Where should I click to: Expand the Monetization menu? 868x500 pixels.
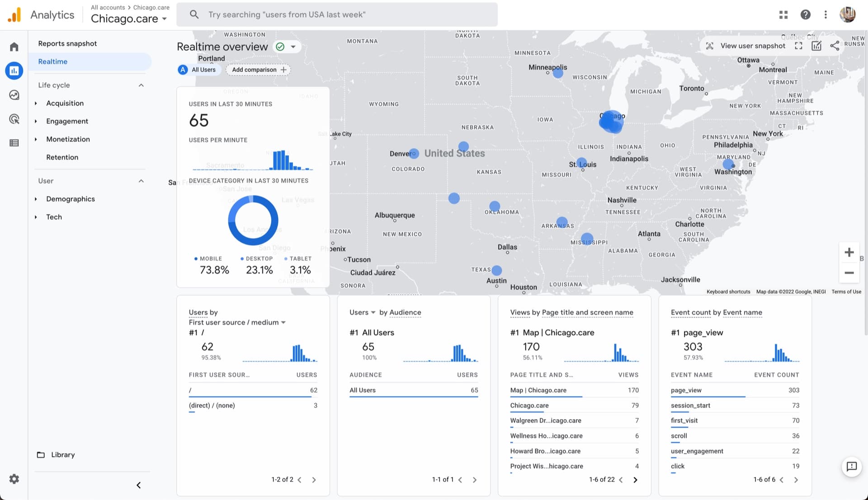tap(68, 139)
